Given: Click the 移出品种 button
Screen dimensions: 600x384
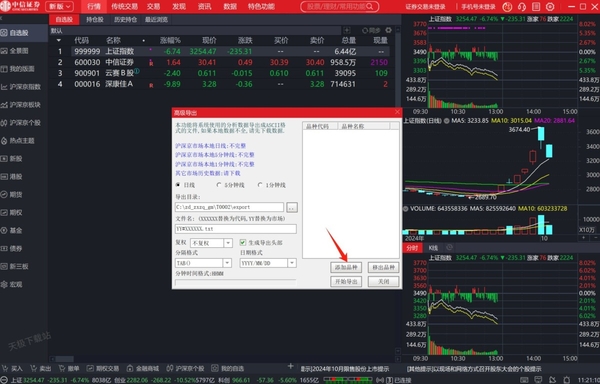Looking at the screenshot, I should [x=383, y=267].
